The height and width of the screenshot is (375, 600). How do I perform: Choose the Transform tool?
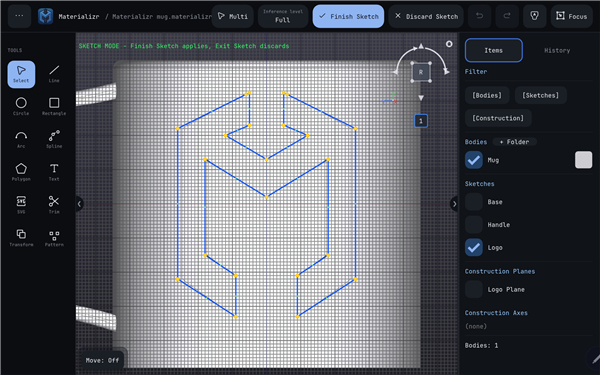tap(21, 238)
